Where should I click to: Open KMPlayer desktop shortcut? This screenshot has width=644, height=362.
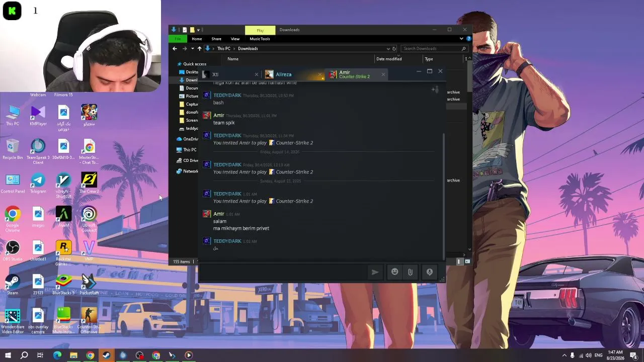pyautogui.click(x=38, y=116)
